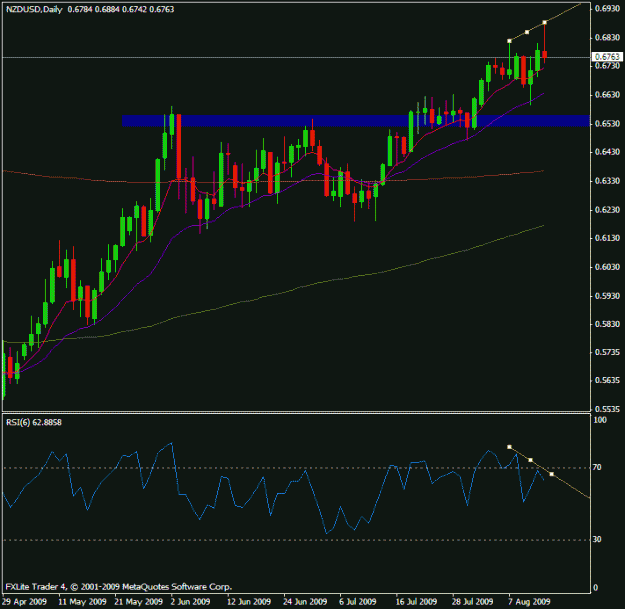
Task: Select the current price label 0.6763
Action: [x=607, y=57]
